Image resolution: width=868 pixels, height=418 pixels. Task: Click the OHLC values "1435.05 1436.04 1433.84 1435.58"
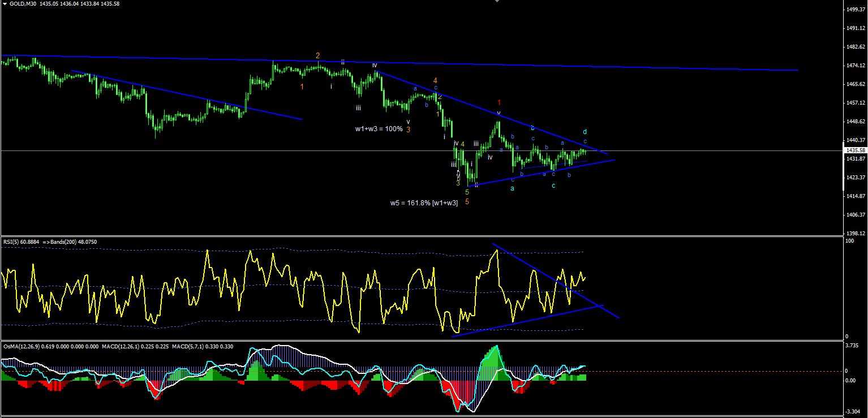click(80, 3)
